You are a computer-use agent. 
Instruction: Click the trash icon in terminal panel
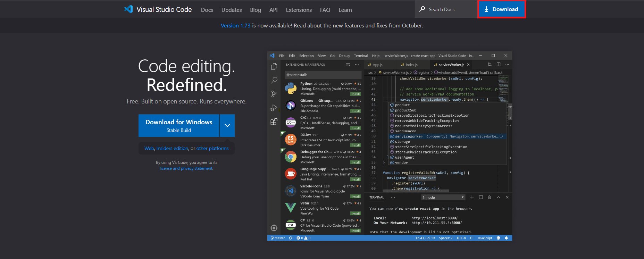point(490,197)
